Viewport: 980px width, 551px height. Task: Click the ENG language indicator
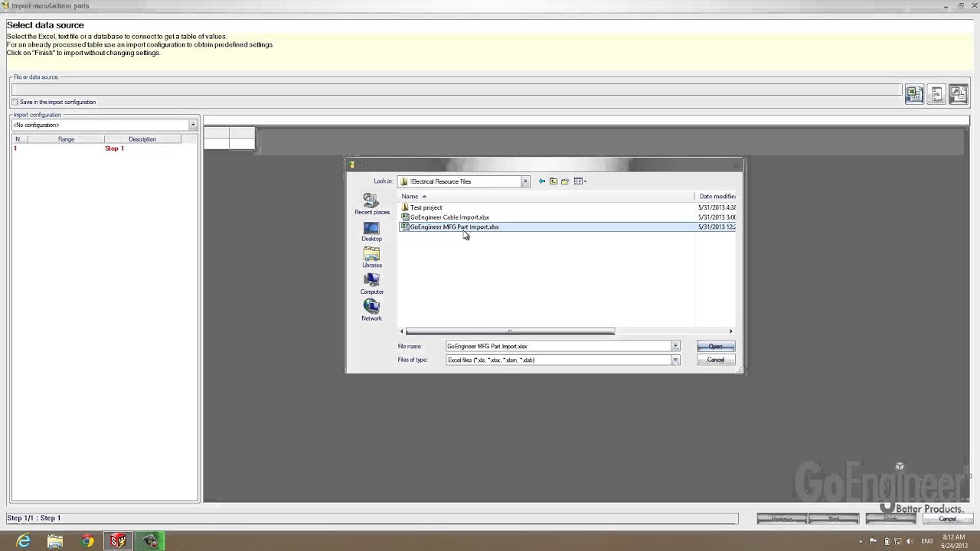(x=927, y=541)
